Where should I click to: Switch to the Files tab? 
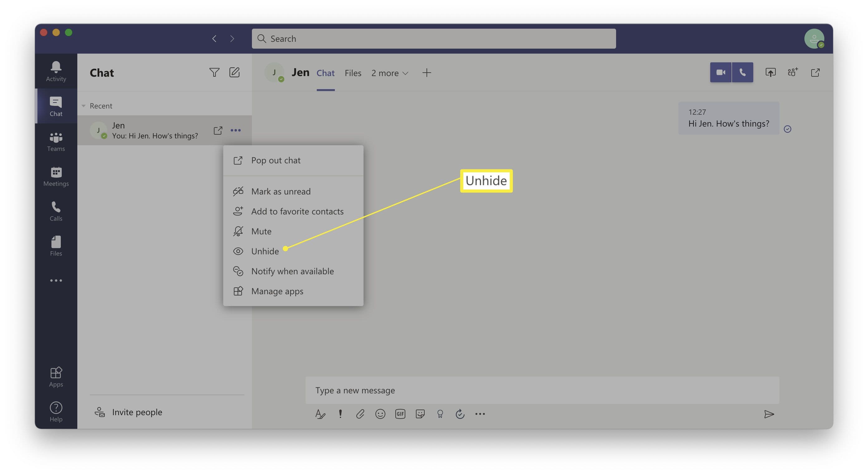pos(353,73)
